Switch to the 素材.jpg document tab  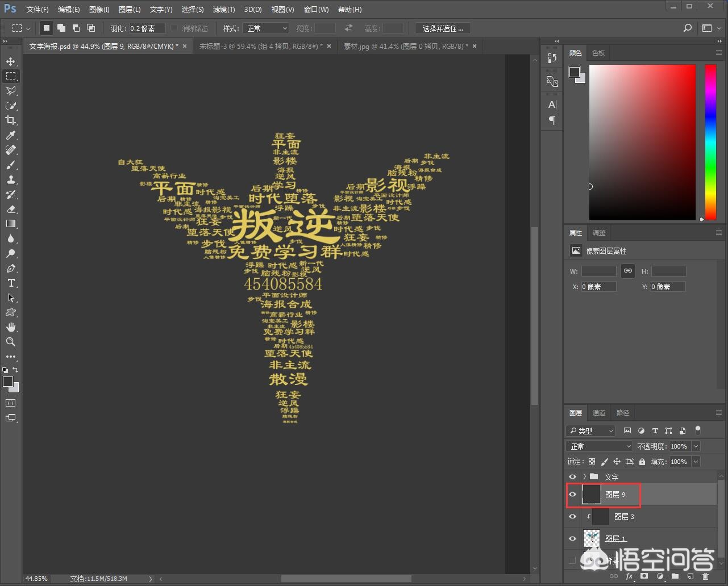[x=406, y=46]
